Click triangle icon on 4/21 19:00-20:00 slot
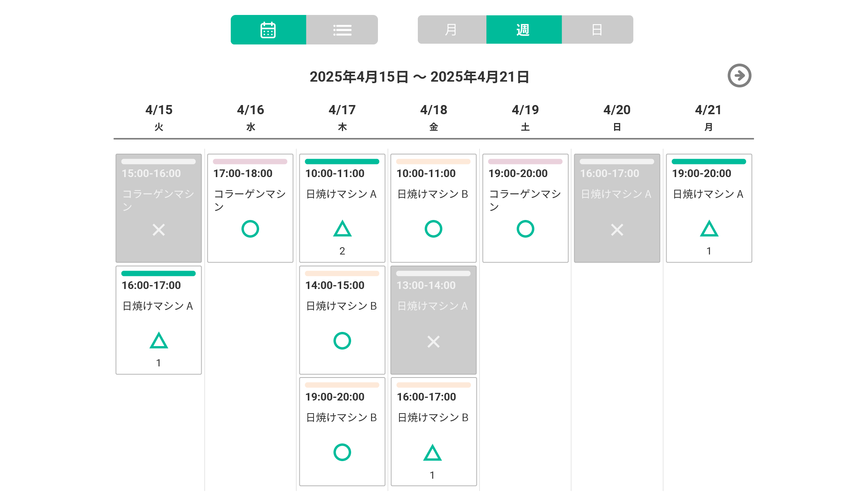The image size is (859, 504). (709, 229)
